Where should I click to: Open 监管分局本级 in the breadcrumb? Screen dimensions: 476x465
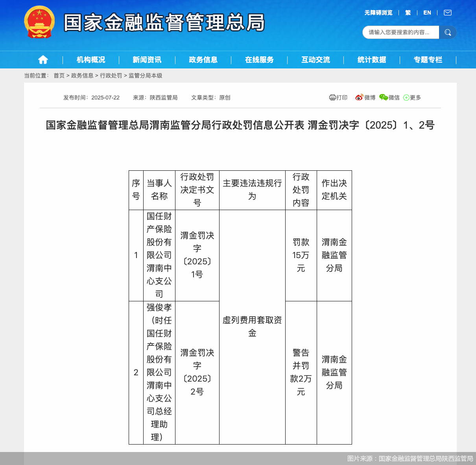[x=146, y=76]
